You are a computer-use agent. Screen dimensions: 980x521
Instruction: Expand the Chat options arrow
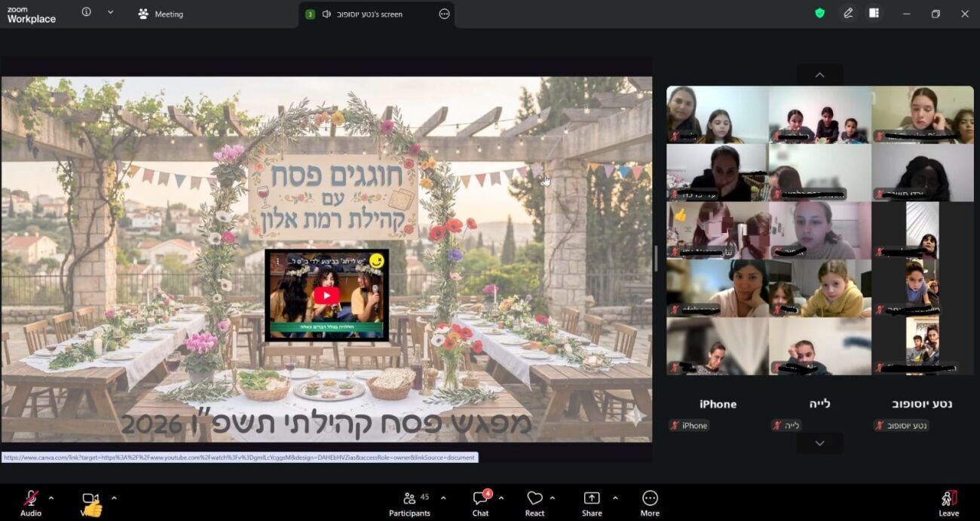pyautogui.click(x=501, y=498)
